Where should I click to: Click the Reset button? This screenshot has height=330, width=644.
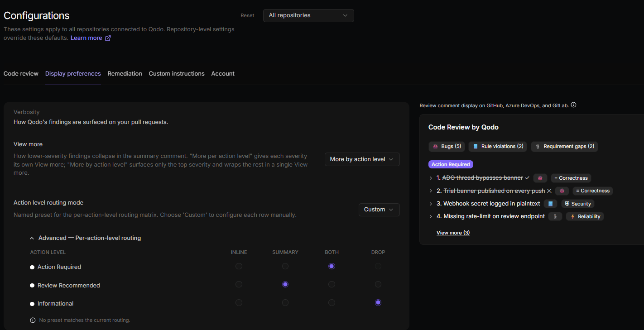pyautogui.click(x=247, y=15)
